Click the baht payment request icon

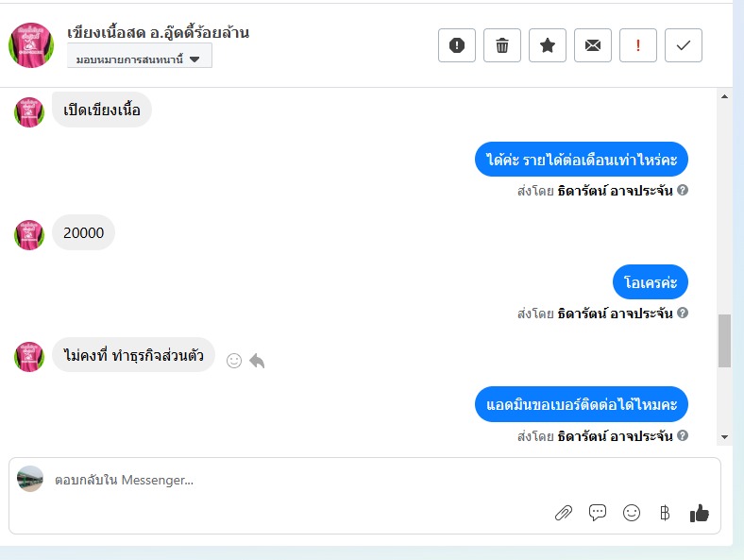[x=665, y=513]
